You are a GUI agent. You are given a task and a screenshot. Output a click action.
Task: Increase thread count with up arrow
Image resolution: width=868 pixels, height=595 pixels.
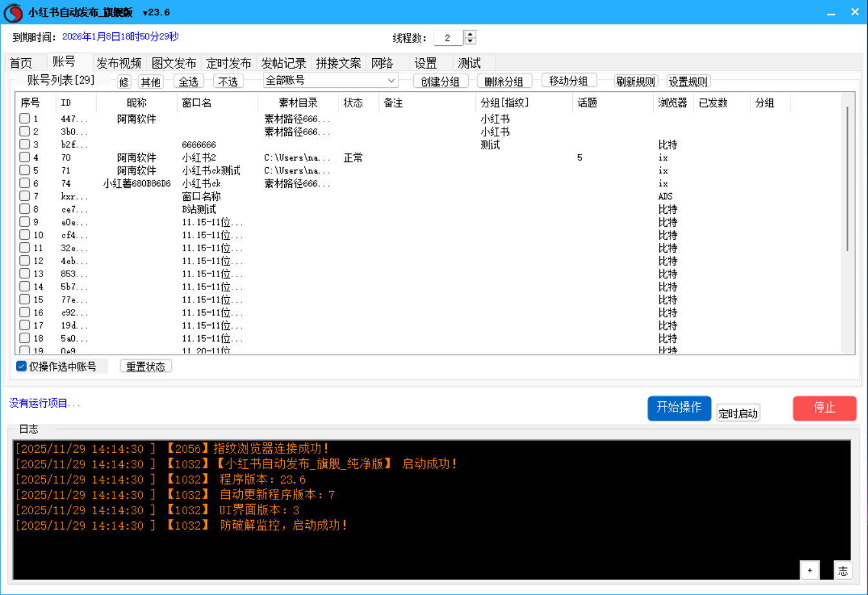[x=471, y=34]
